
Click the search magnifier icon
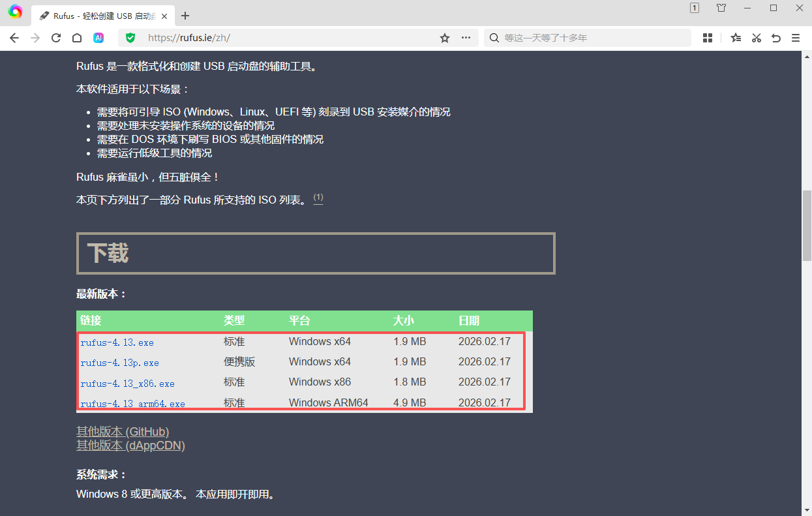[494, 38]
